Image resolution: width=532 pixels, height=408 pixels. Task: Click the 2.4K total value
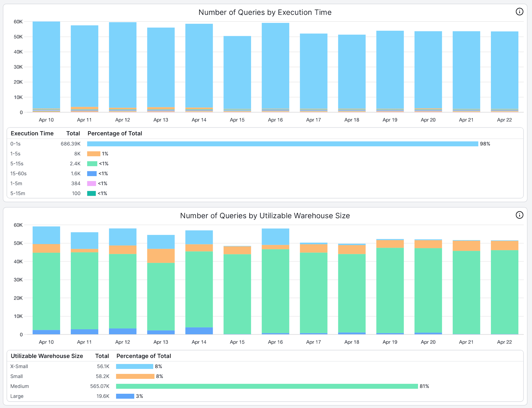pyautogui.click(x=75, y=164)
